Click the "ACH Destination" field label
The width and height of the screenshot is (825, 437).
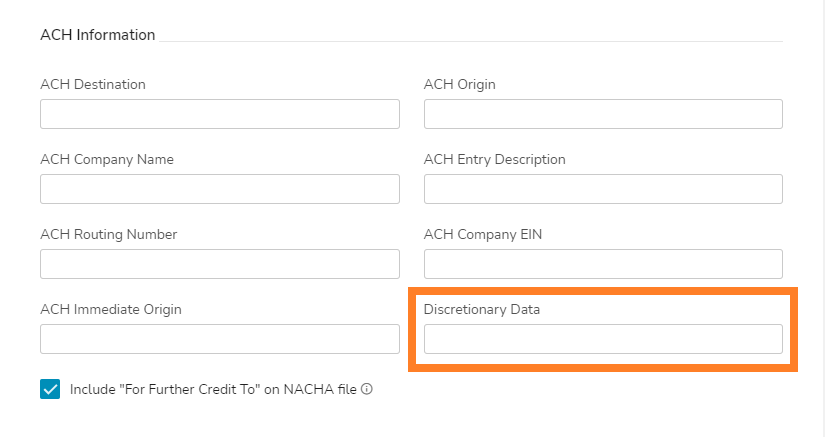[x=93, y=84]
